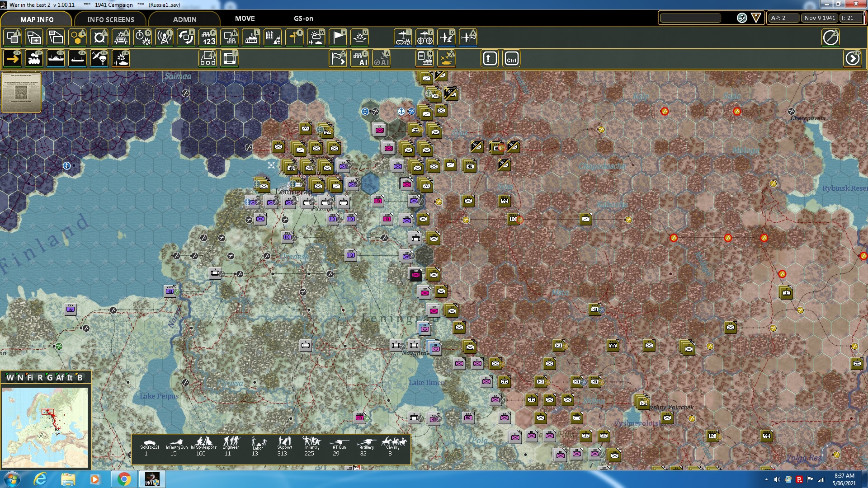Click the F12 end turn arrow icon
Image resolution: width=868 pixels, height=488 pixels.
[853, 59]
